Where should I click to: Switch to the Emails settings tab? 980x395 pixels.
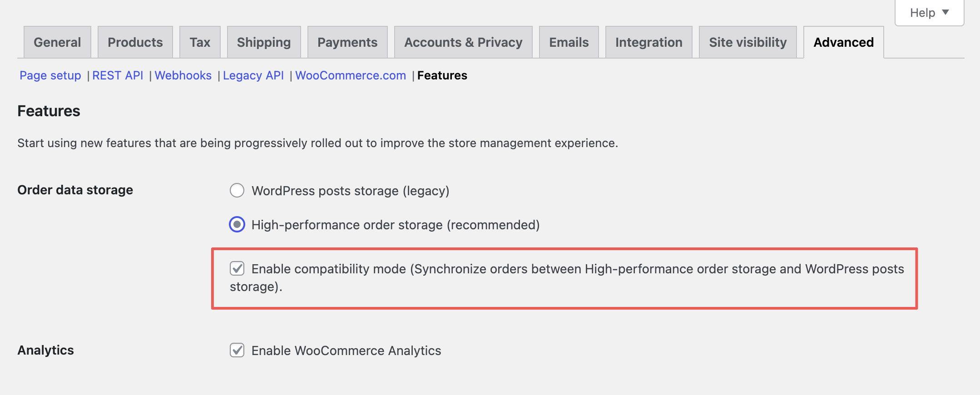(x=569, y=42)
